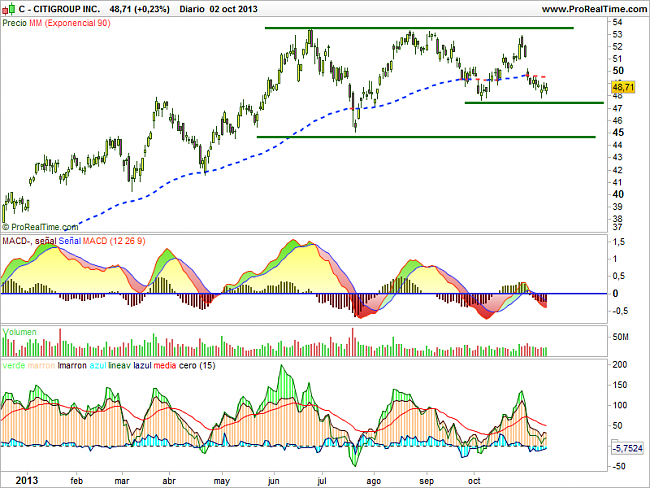Click the 'azul' legend label
Image resolution: width=650 pixels, height=488 pixels.
(98, 366)
